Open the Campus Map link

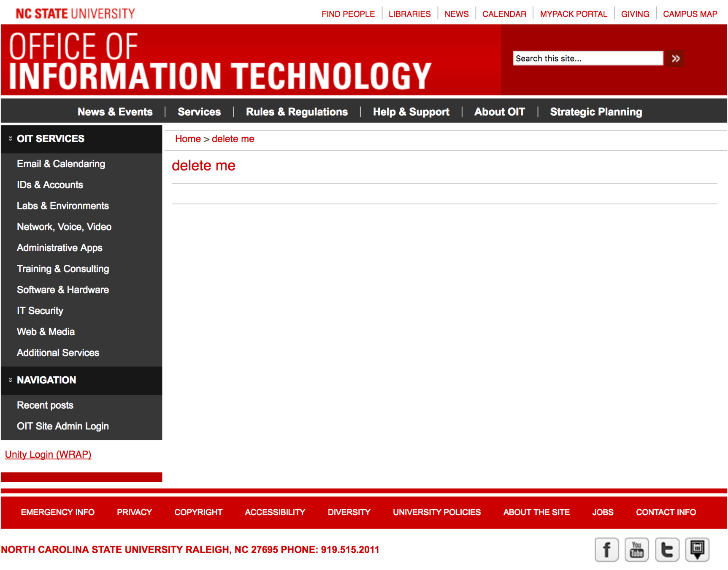(x=690, y=14)
